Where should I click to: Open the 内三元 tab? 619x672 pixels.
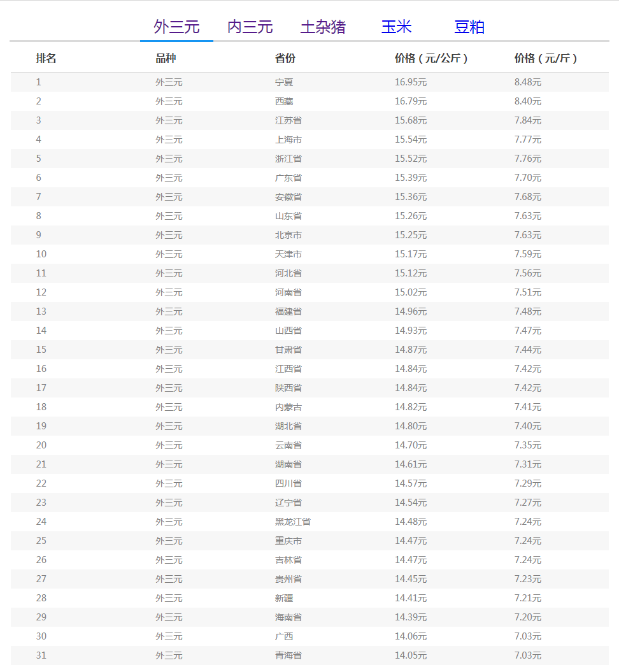click(250, 27)
